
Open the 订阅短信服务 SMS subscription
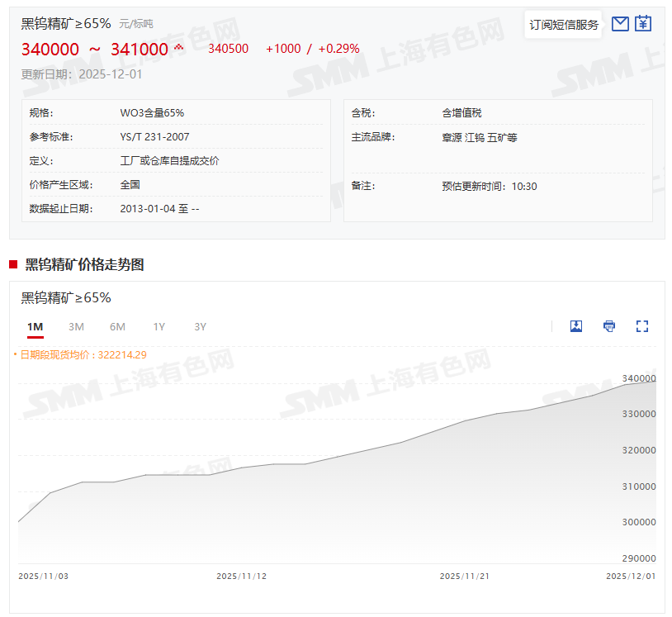click(x=564, y=25)
